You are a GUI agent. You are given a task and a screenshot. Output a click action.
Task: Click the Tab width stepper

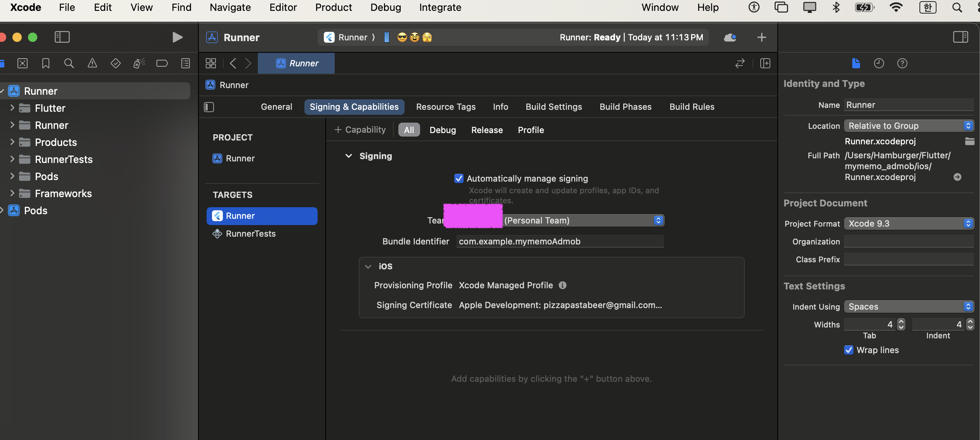(901, 324)
